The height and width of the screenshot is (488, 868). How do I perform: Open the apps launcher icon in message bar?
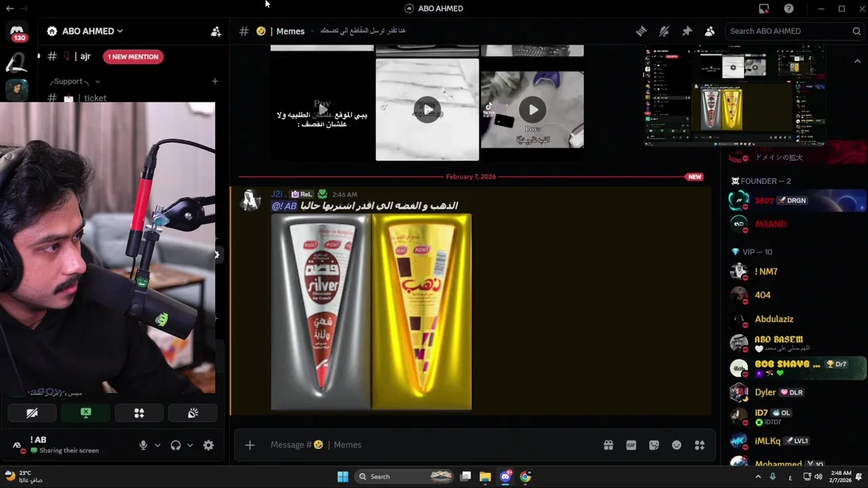click(699, 445)
